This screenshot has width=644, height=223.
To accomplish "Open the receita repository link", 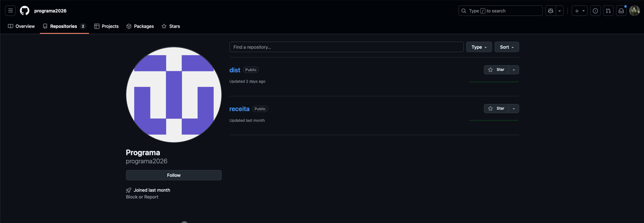I will pyautogui.click(x=239, y=109).
